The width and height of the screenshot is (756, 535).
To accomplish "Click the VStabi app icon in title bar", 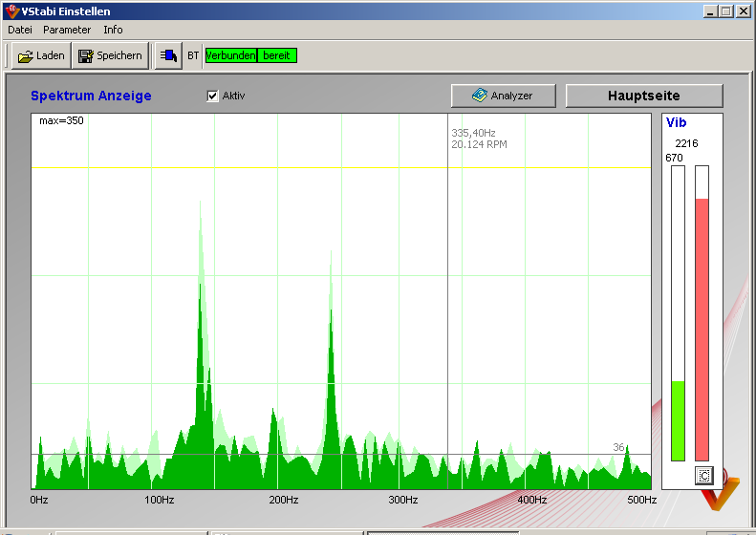I will coord(12,11).
